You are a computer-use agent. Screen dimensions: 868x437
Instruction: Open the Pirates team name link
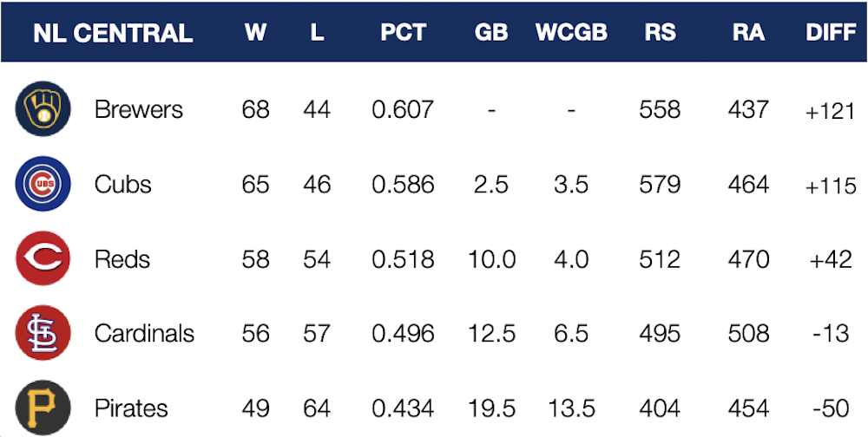[x=131, y=408]
